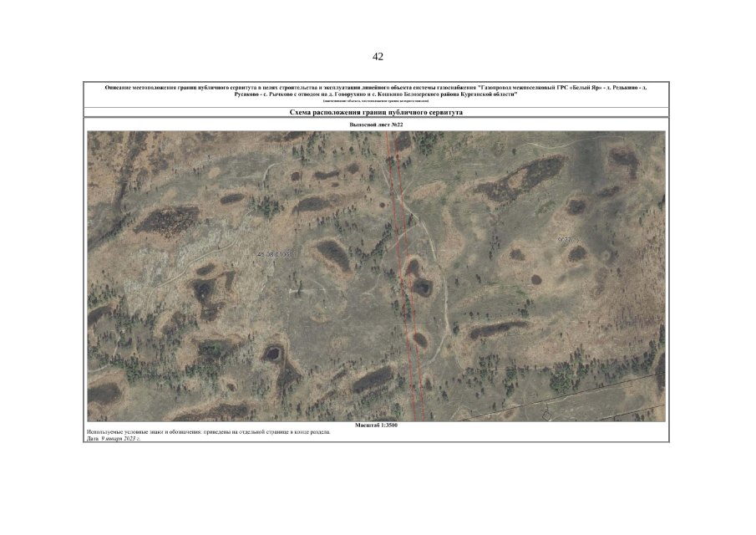
Task: Click the dark pond beside the red lines
Action: [x=422, y=288]
